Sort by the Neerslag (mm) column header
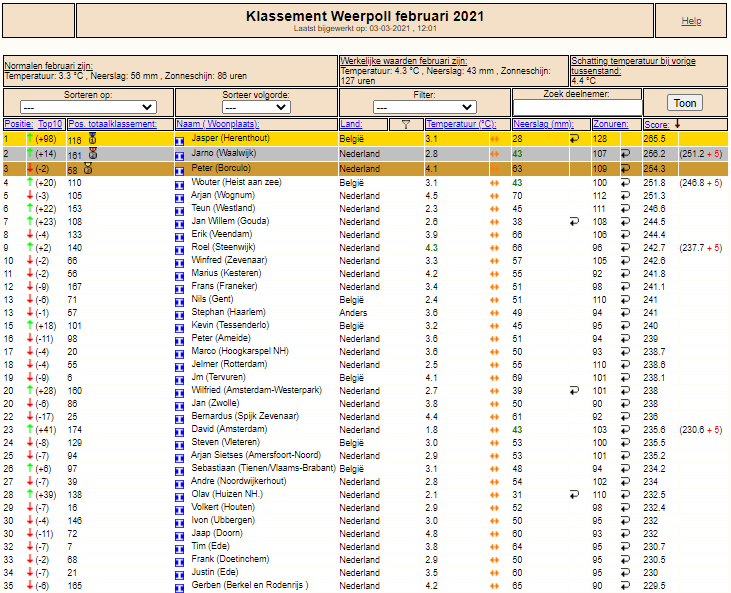The image size is (731, 593). (x=543, y=124)
